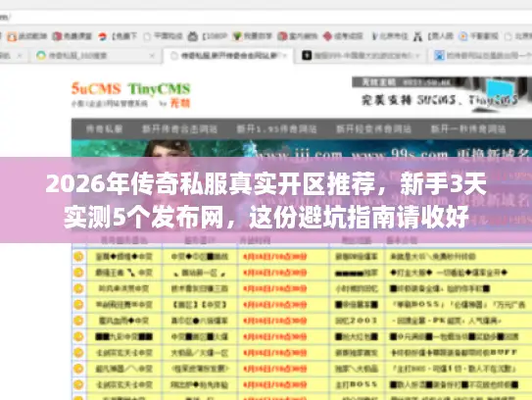Screen dimensions: 532x400
Task: Open the blue circle icon bookmark
Action: [x=478, y=36]
